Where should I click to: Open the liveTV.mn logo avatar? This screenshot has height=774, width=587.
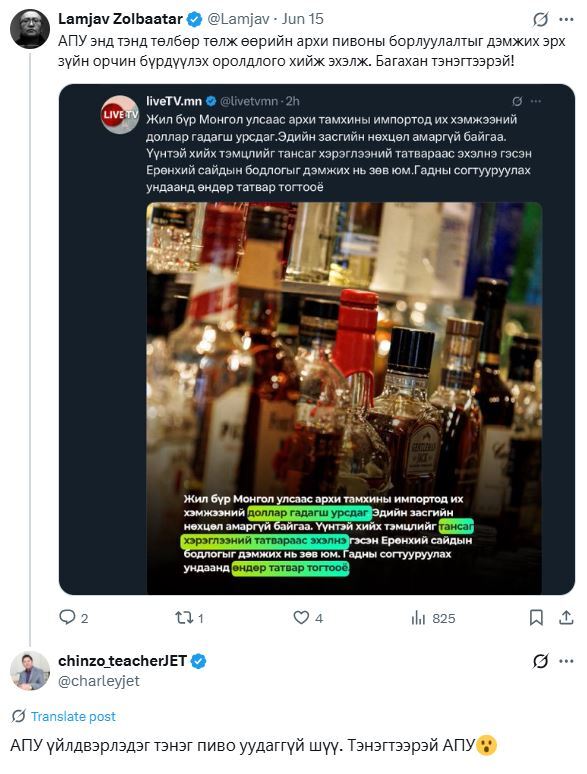point(120,115)
